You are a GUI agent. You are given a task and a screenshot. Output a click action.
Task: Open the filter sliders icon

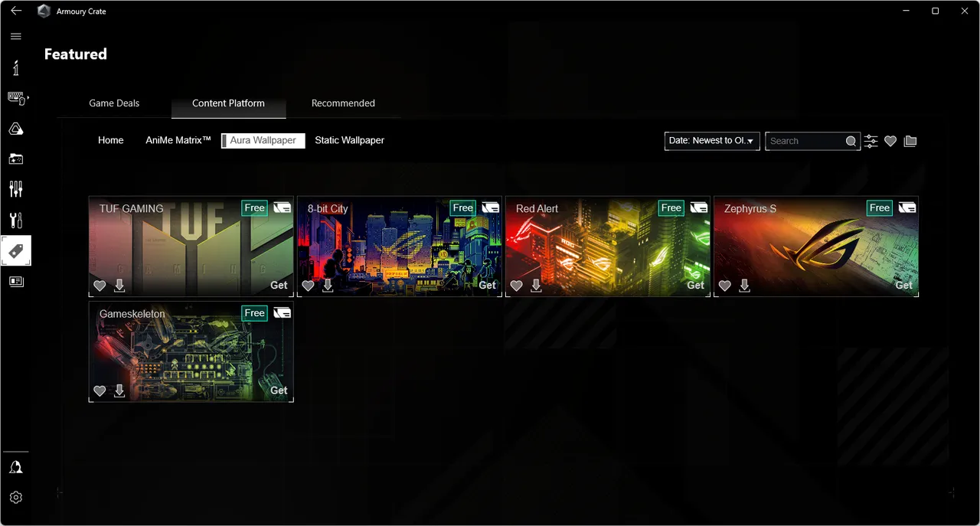tap(871, 141)
